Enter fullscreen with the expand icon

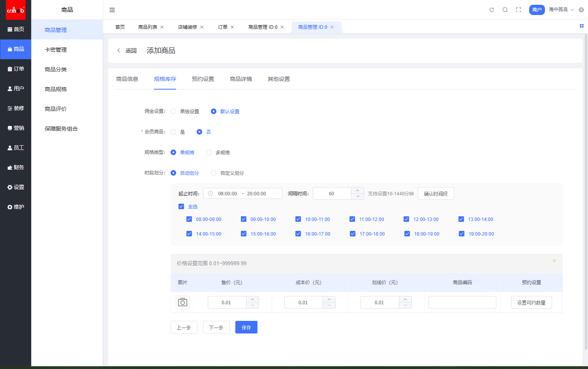[518, 9]
